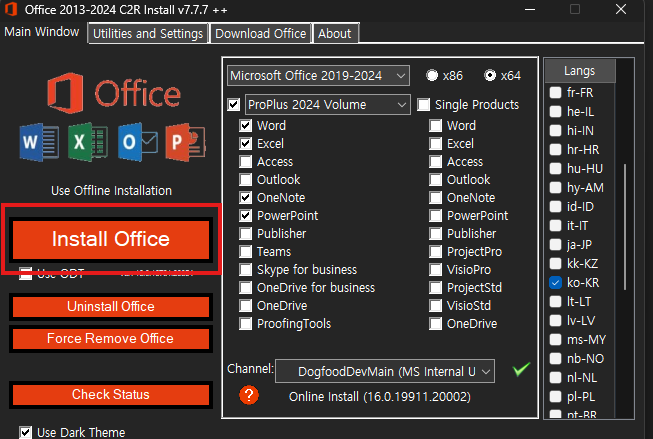Open the About tab
This screenshot has width=653, height=439.
pos(335,33)
